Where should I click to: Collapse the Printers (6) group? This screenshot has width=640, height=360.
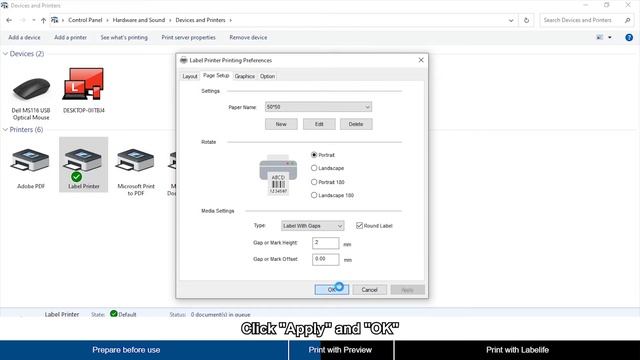pos(5,130)
